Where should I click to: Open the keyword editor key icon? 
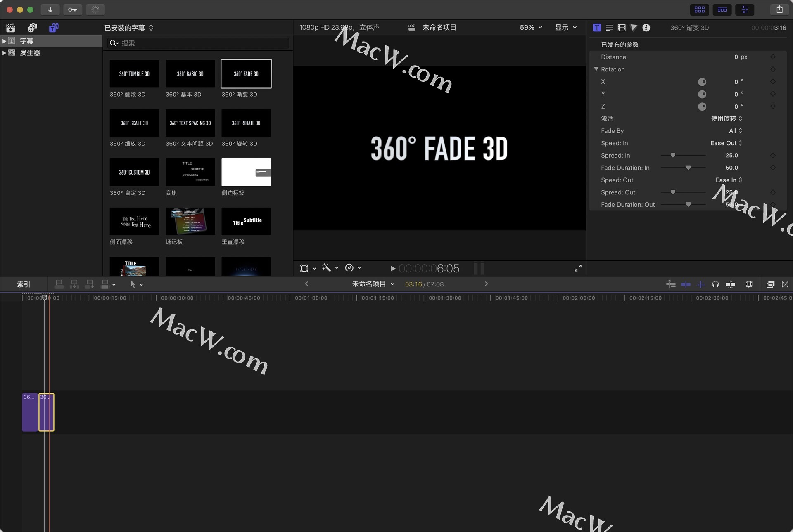[x=73, y=9]
